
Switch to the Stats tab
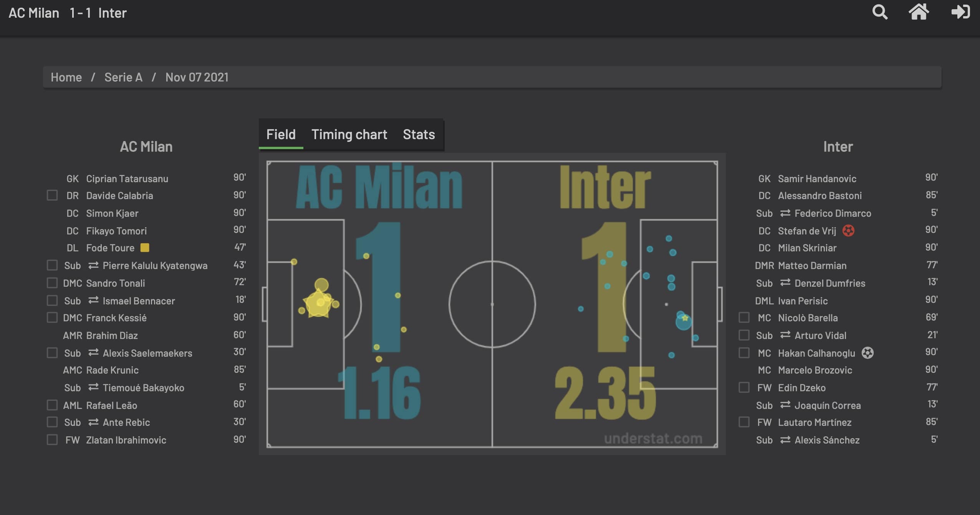419,134
